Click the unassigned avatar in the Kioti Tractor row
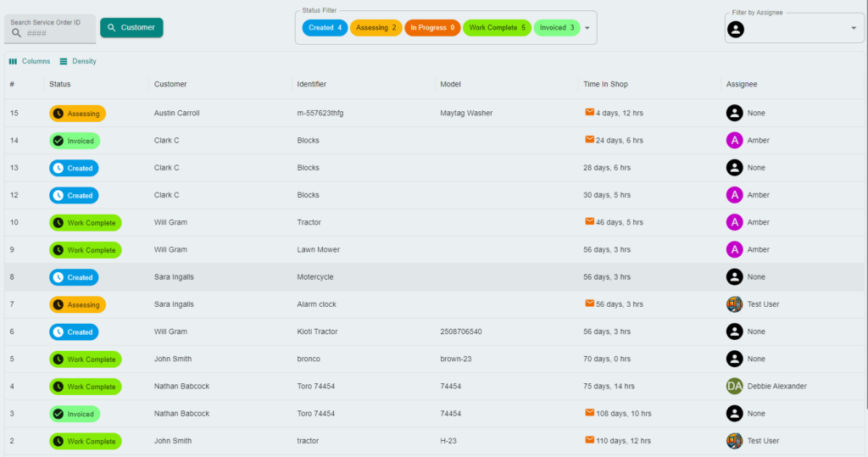The height and width of the screenshot is (457, 868). pyautogui.click(x=735, y=332)
